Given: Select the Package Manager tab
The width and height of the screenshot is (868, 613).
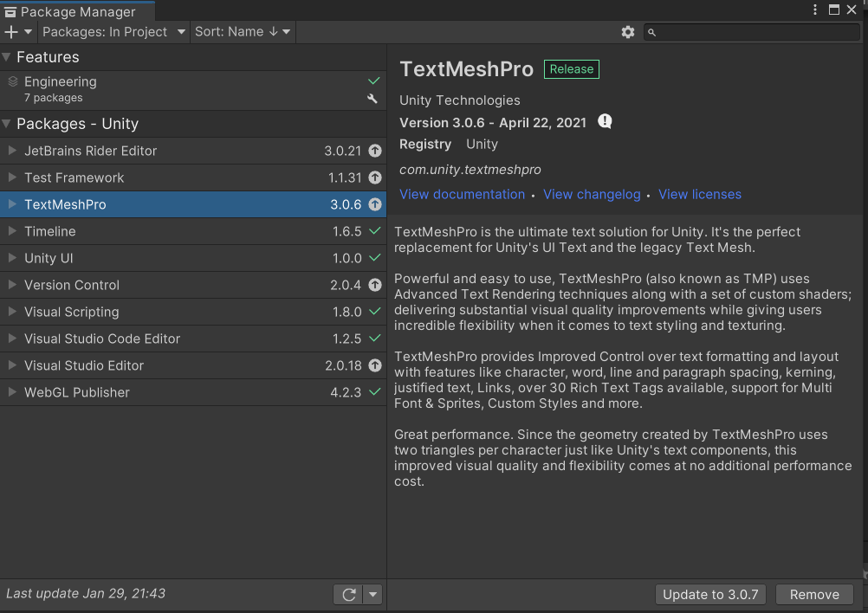Looking at the screenshot, I should pyautogui.click(x=77, y=11).
